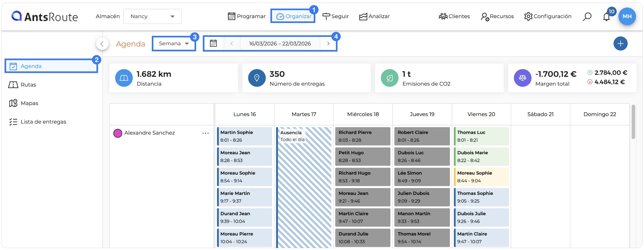Open the yellow Moreau Sophie 8:44 - 9:04 delivery
The image size is (644, 250).
point(481,177)
